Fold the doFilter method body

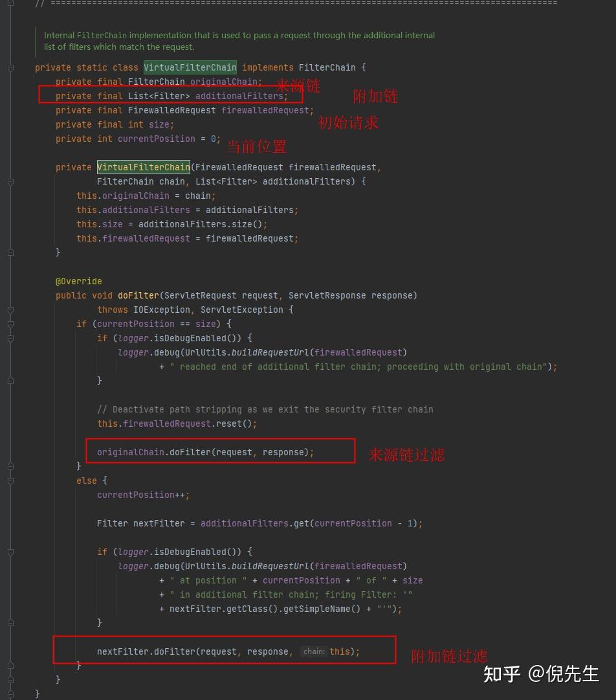[x=10, y=310]
